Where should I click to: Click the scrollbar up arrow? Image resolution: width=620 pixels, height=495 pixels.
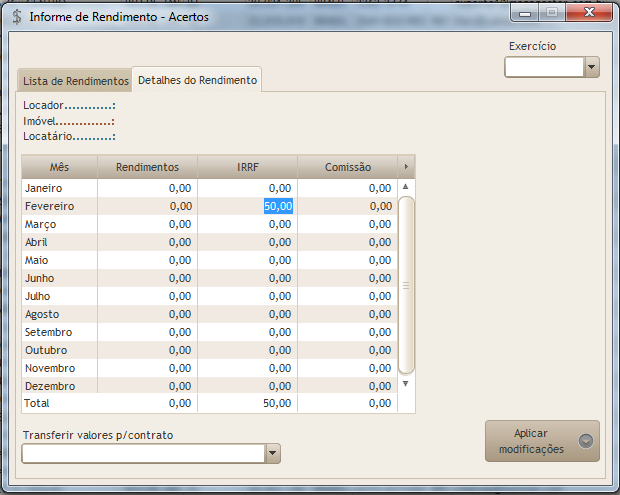(406, 187)
